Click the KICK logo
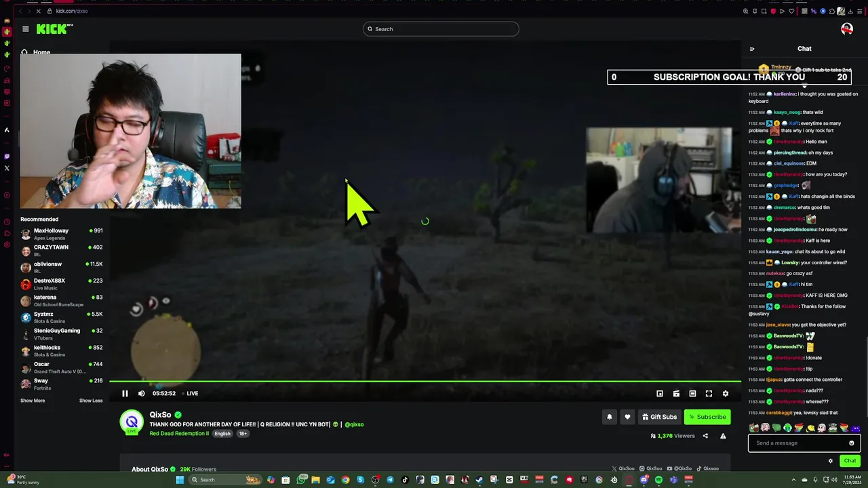The width and height of the screenshot is (868, 488). pos(54,28)
